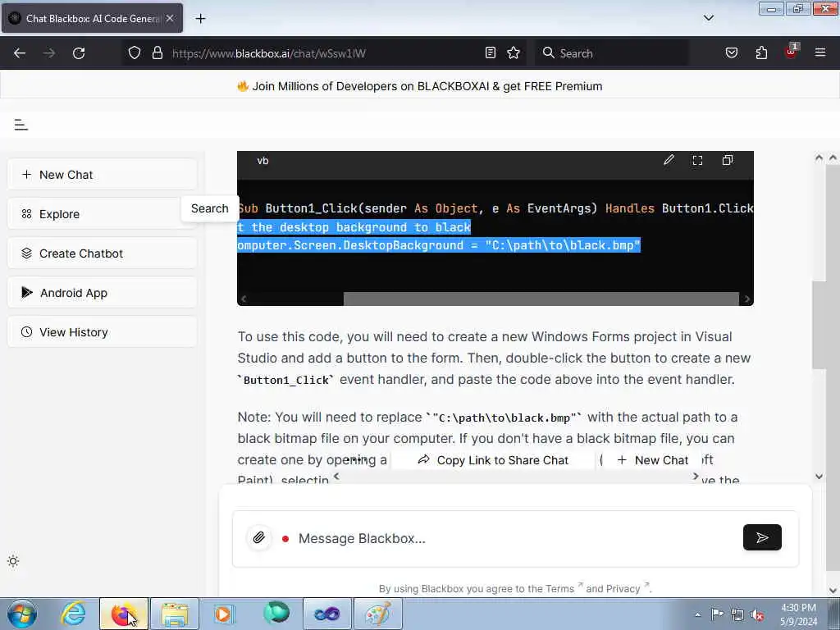Click the highlighted DesktopBackground code line
840x630 pixels.
point(439,245)
